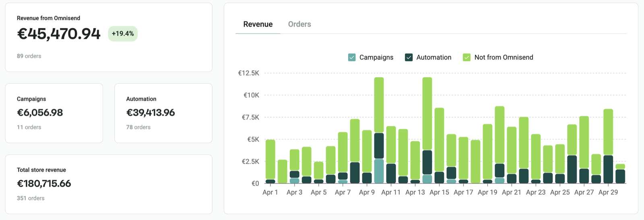Click the €45,470.94 revenue figure
The image size is (644, 220).
(59, 34)
